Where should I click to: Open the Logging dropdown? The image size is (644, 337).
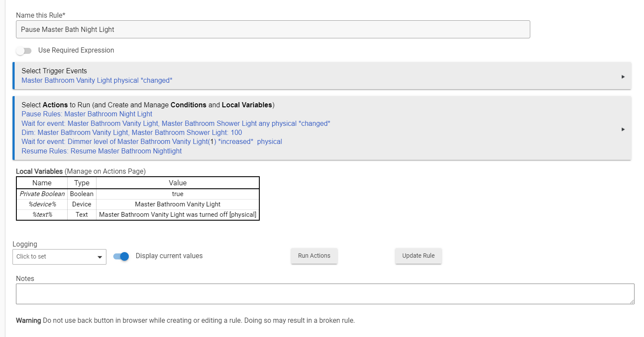(x=59, y=257)
